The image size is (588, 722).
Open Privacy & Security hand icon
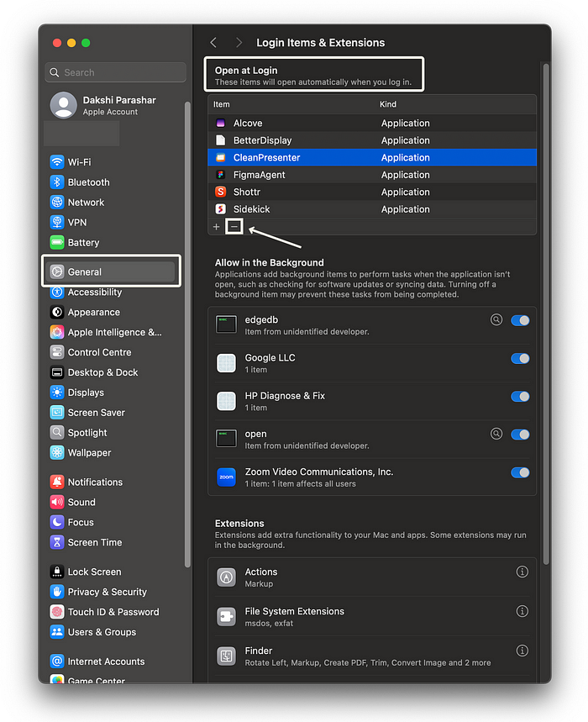57,592
